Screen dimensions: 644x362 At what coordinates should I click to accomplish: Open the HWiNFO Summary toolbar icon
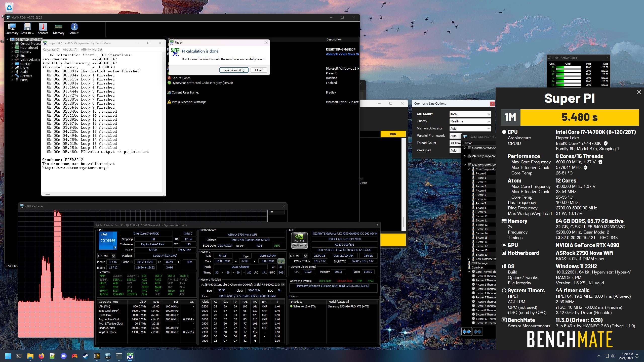[x=12, y=29]
